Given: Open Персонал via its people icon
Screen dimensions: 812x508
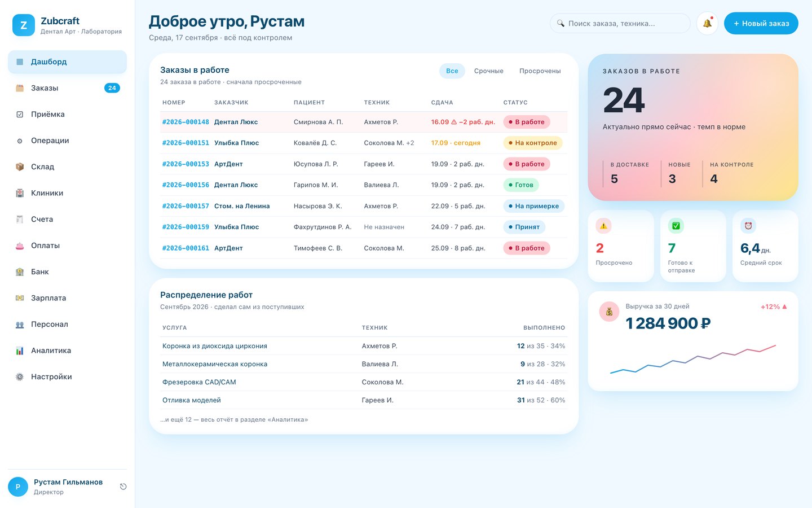Looking at the screenshot, I should [x=20, y=324].
